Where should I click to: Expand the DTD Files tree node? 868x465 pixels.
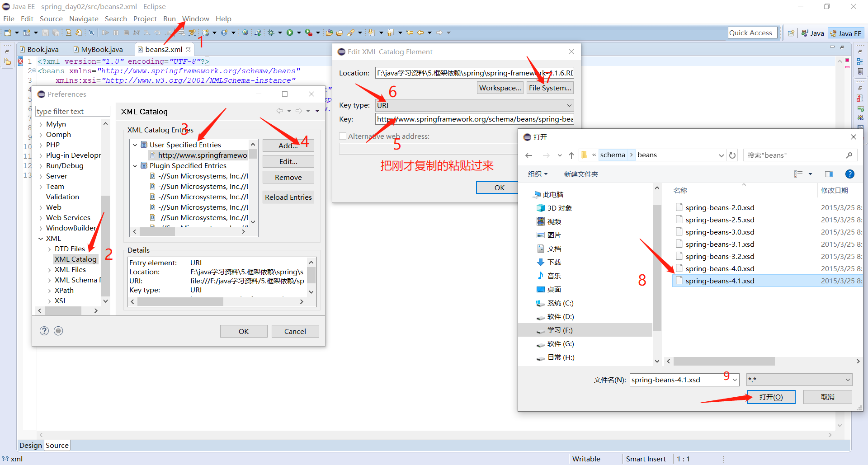49,249
